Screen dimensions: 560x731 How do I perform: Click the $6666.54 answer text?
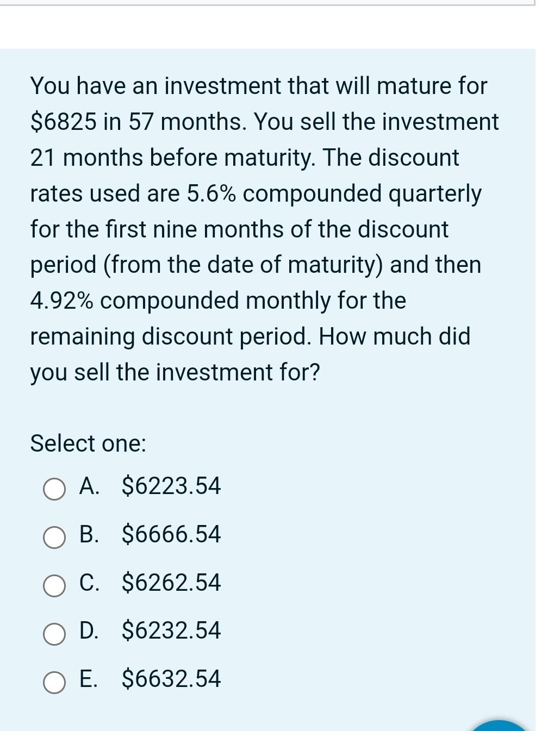pos(171,534)
